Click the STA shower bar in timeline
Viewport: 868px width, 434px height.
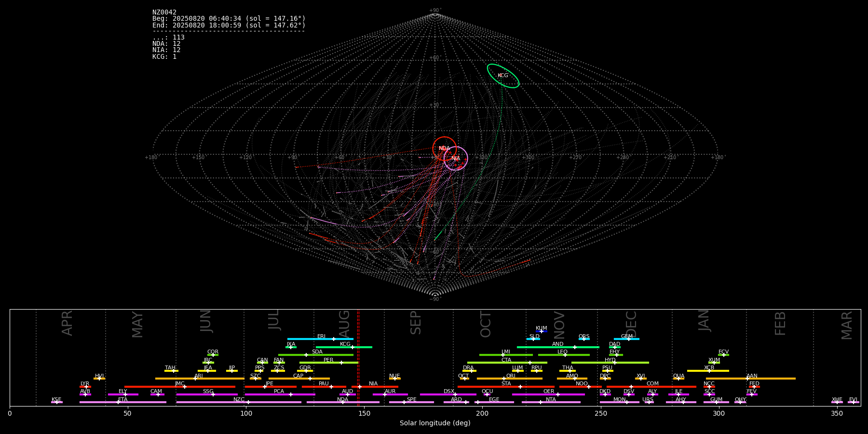click(506, 386)
